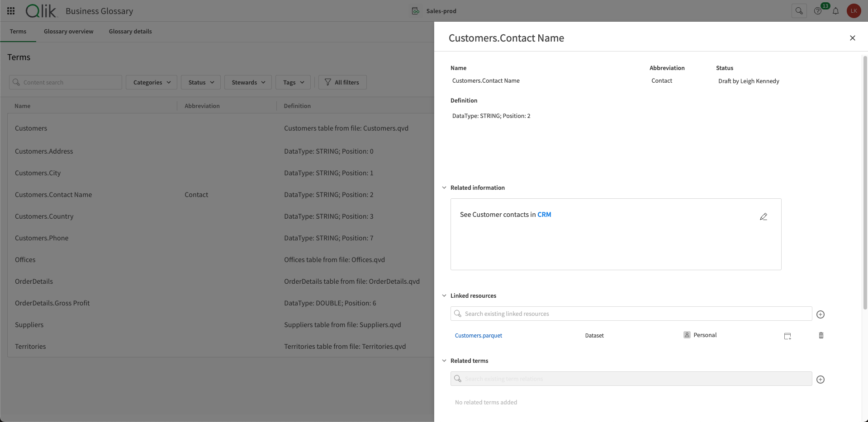Sort by the Name column header
Image resolution: width=868 pixels, height=422 pixels.
click(x=23, y=106)
